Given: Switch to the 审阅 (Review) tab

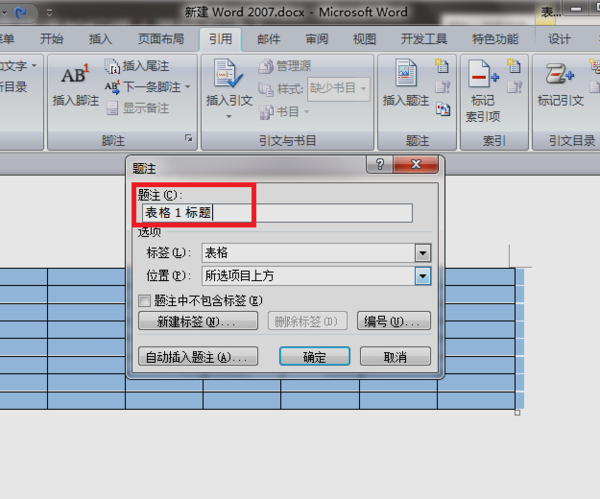Looking at the screenshot, I should (316, 39).
